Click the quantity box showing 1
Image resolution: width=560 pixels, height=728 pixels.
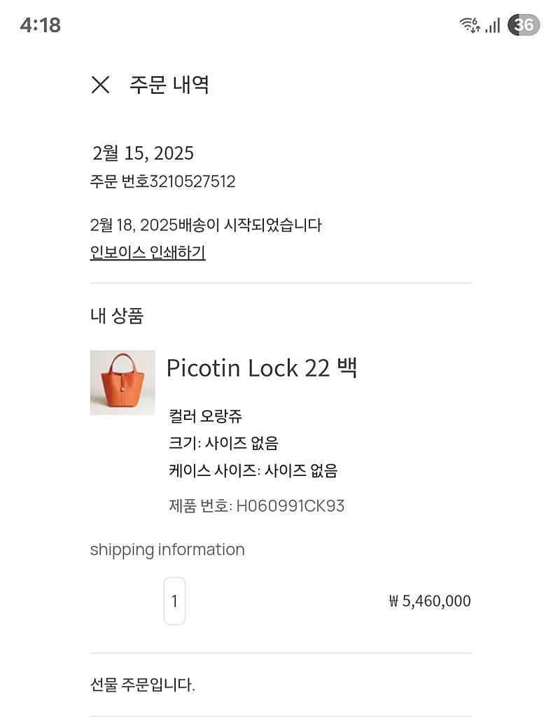click(x=174, y=601)
